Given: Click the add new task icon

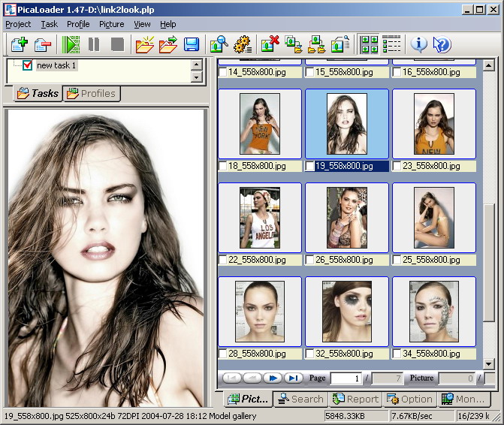Looking at the screenshot, I should tap(19, 44).
